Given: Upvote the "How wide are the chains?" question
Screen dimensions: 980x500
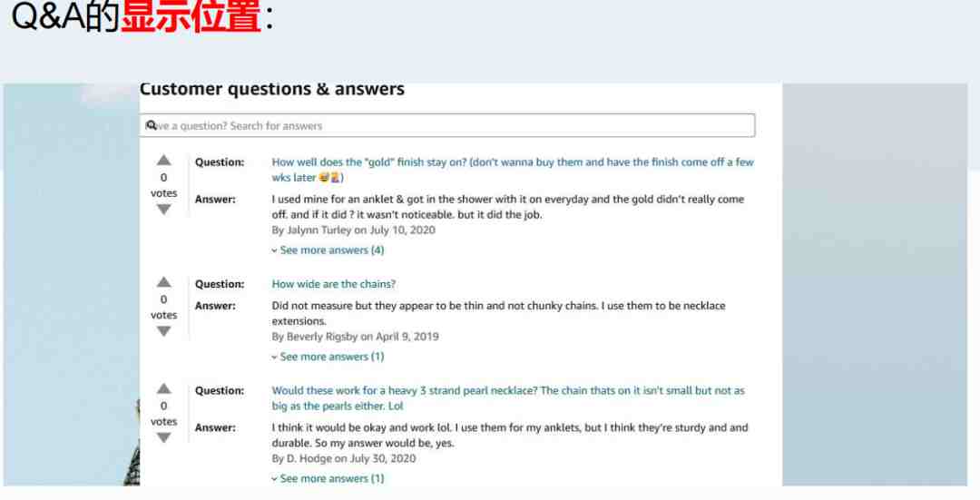Looking at the screenshot, I should pos(163,282).
